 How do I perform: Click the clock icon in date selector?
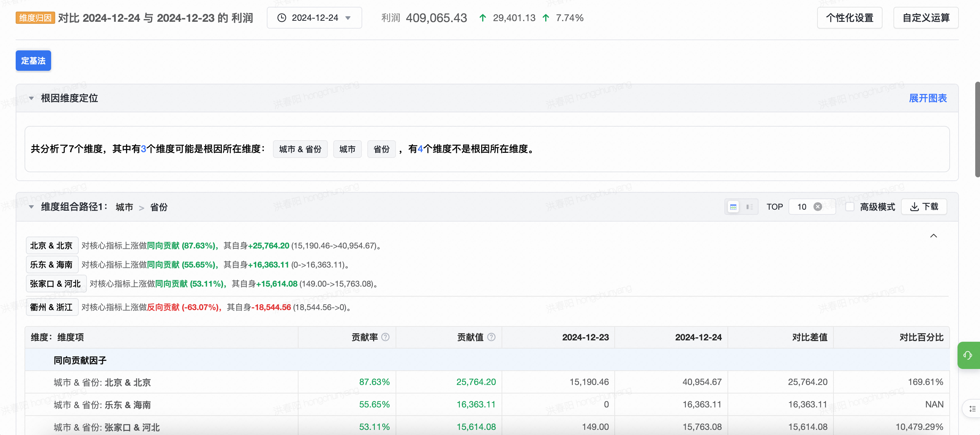point(281,18)
